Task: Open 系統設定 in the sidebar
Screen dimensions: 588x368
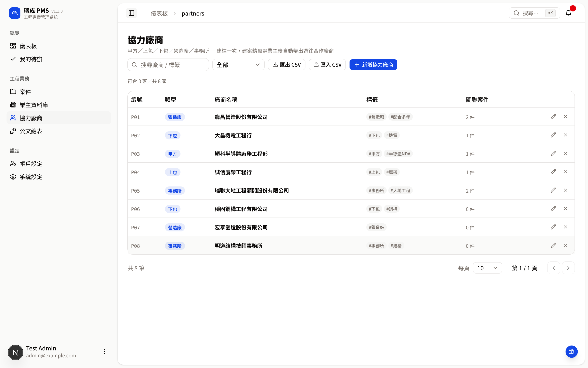Action: click(x=59, y=177)
